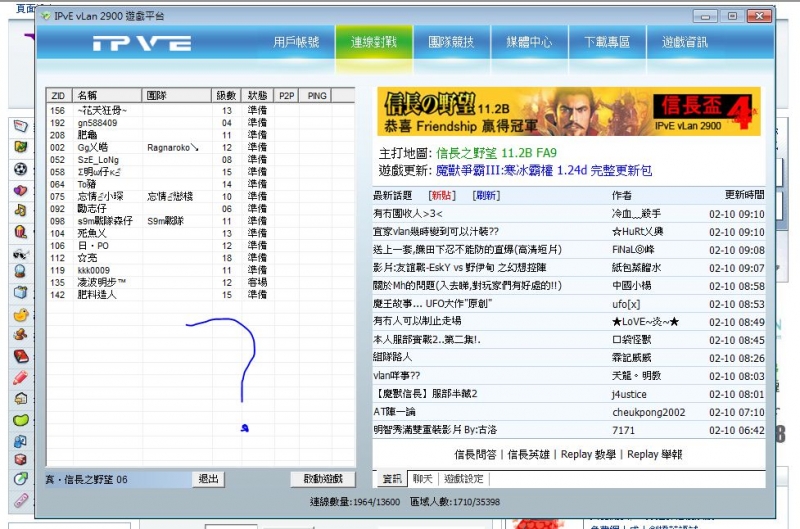Viewport: 800px width, 529px height.
Task: Sort by 狀態 column header
Action: pos(257,95)
